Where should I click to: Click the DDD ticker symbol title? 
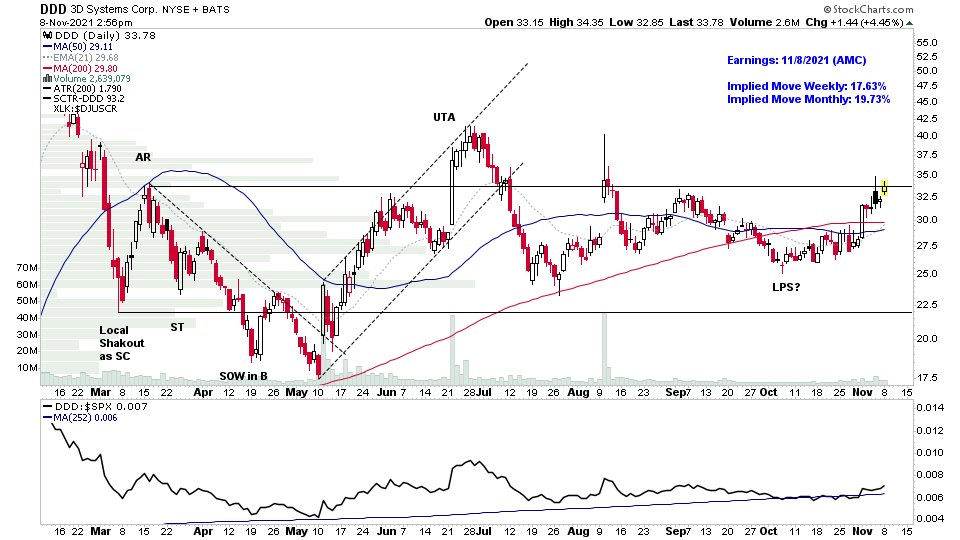click(53, 9)
